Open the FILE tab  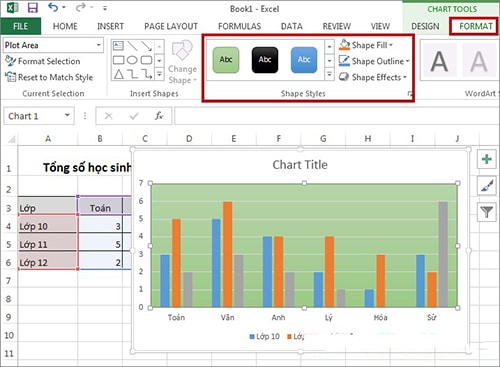point(21,26)
